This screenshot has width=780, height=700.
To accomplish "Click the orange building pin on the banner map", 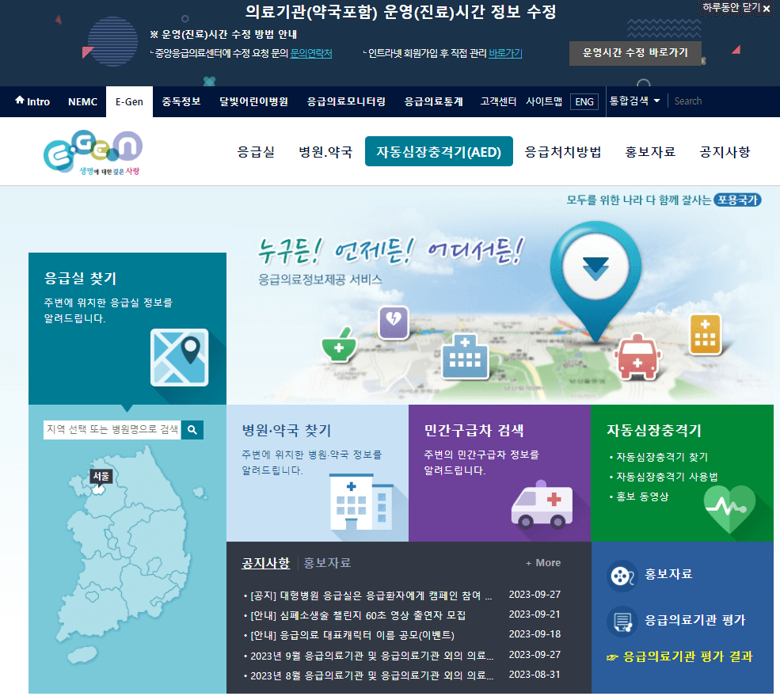I will [x=703, y=334].
